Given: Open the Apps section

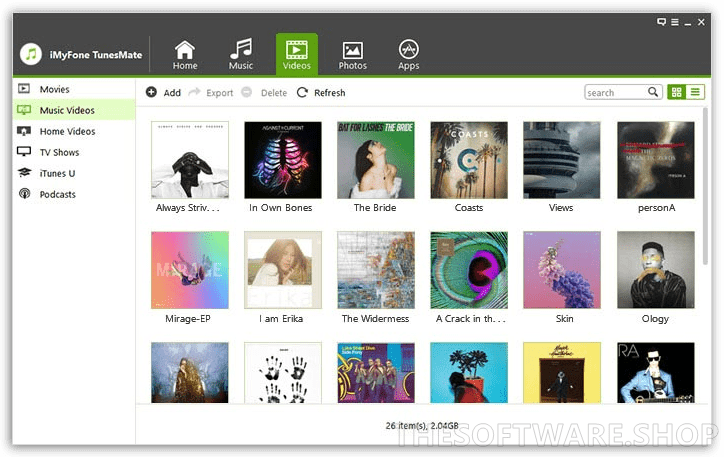Looking at the screenshot, I should coord(408,54).
